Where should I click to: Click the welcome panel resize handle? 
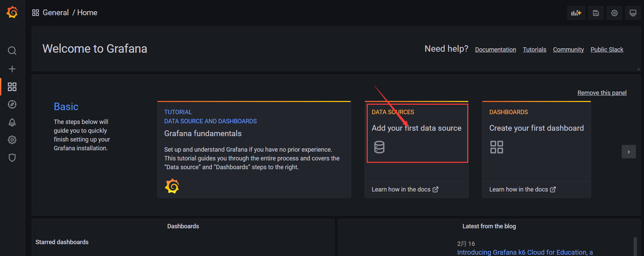pos(638,69)
